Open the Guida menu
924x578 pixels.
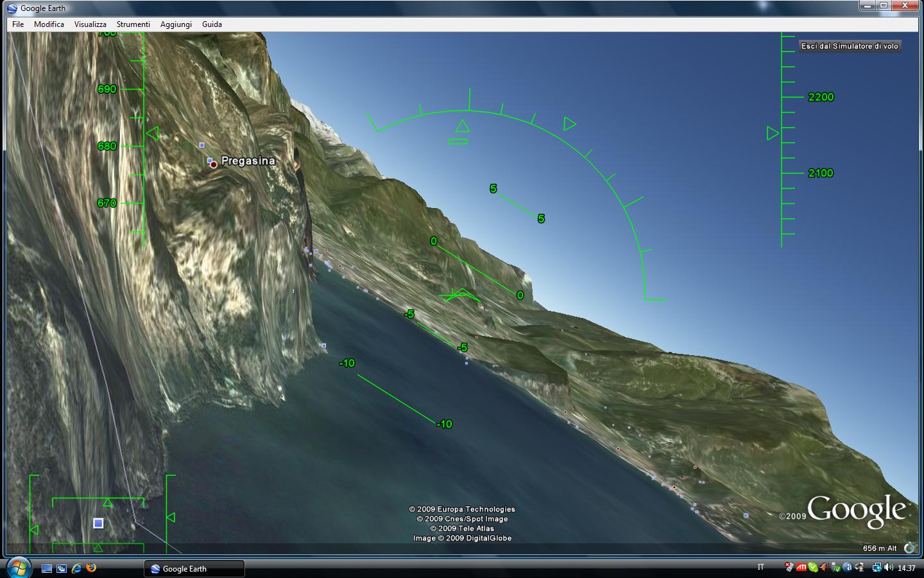(212, 24)
